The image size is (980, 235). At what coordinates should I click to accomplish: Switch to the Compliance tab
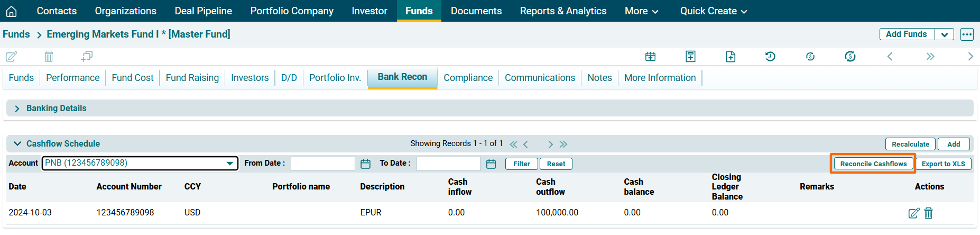click(468, 78)
